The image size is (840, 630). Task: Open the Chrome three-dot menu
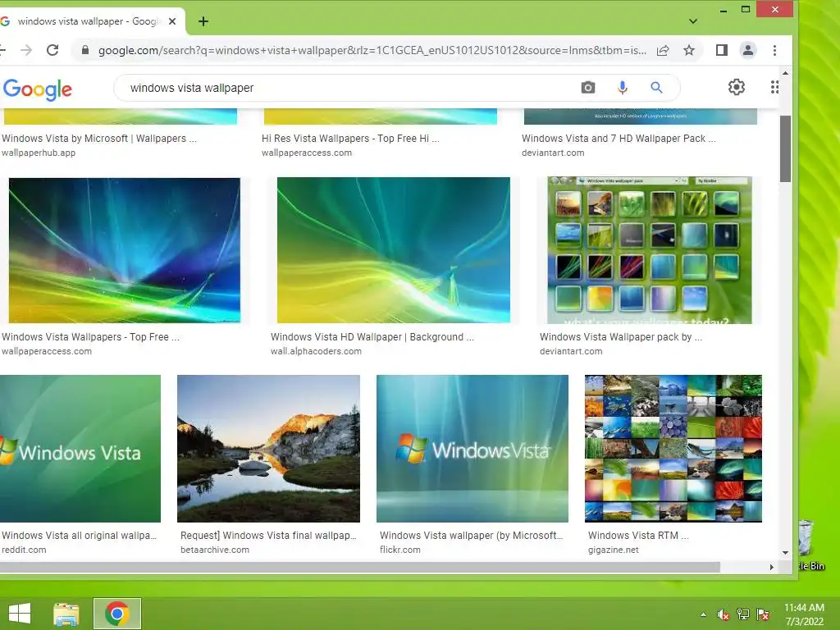[774, 50]
